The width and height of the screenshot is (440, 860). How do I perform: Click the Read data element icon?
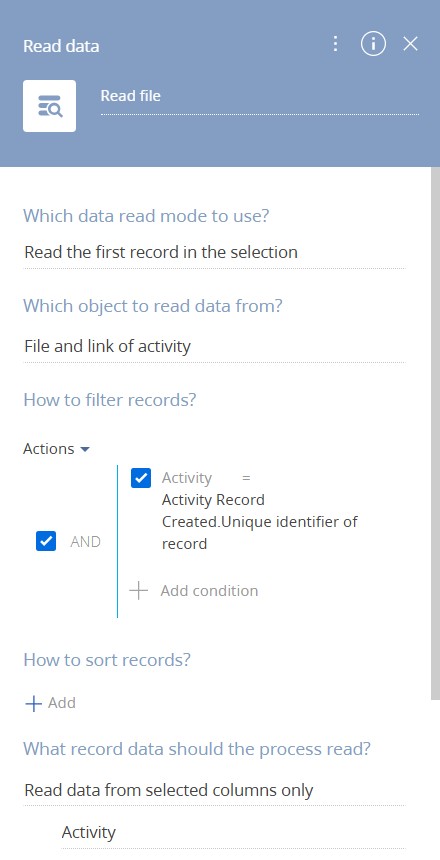[49, 106]
